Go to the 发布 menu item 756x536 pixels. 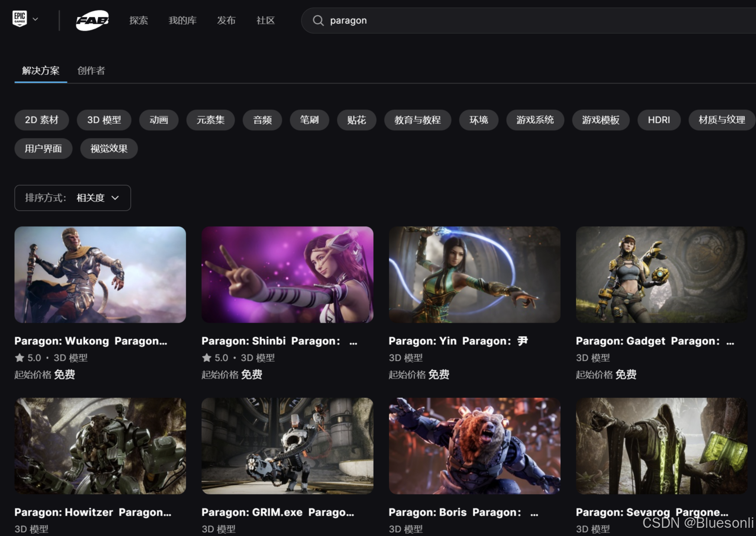pos(226,20)
